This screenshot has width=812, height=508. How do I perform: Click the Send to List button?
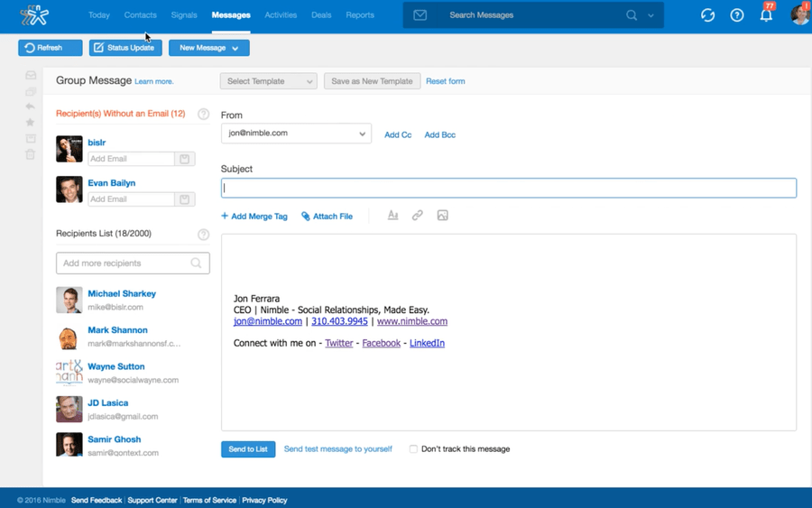[248, 449]
